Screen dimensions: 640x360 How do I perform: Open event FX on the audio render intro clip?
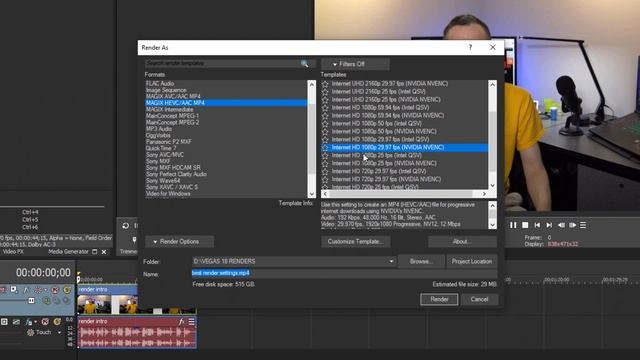click(182, 322)
